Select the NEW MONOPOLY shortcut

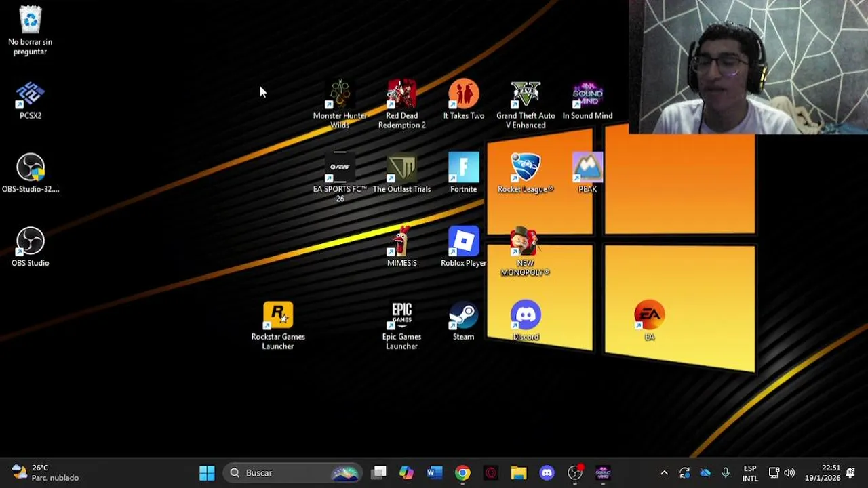click(526, 252)
